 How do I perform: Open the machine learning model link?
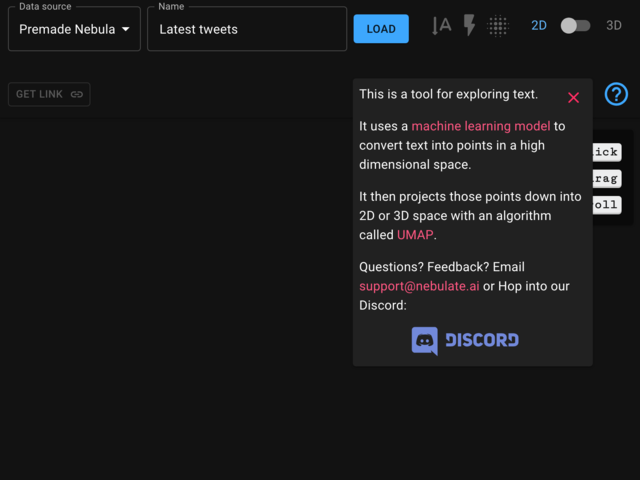pyautogui.click(x=481, y=126)
